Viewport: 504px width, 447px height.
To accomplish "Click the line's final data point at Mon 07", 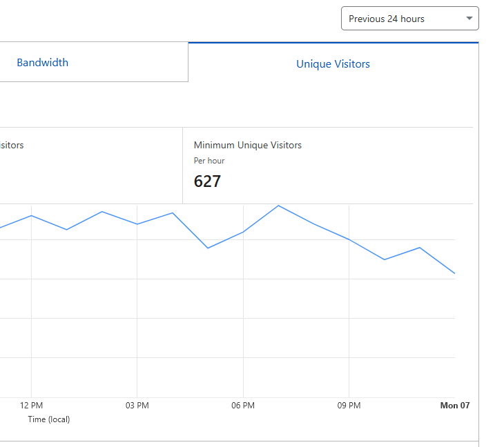I will [454, 273].
